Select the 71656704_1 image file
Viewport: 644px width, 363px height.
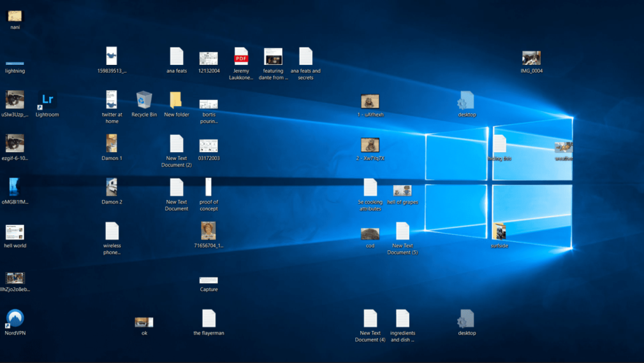pos(209,235)
